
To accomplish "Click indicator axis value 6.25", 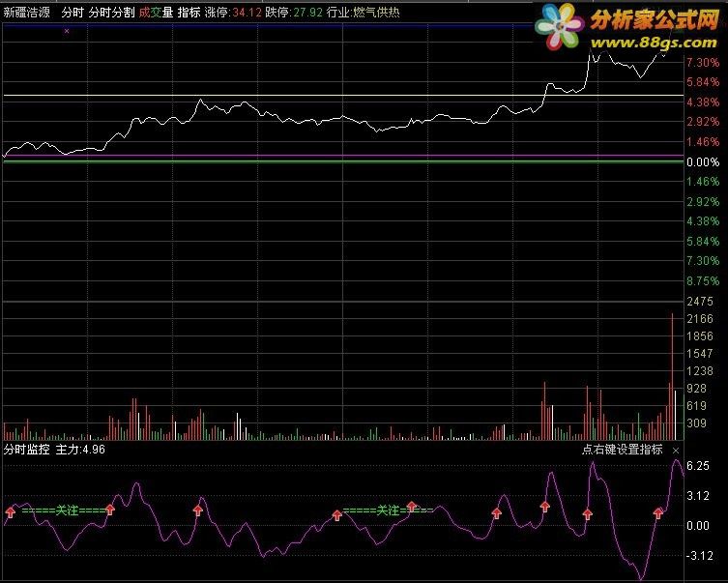I will pyautogui.click(x=698, y=466).
